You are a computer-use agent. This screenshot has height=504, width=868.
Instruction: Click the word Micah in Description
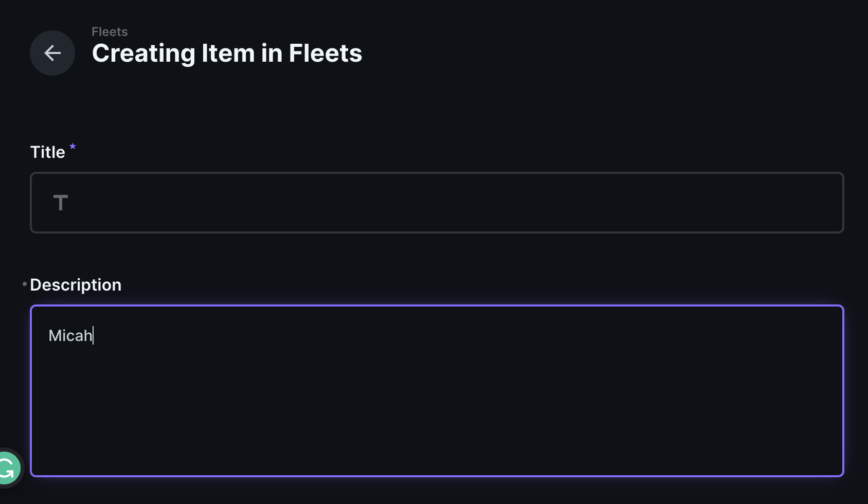(70, 336)
